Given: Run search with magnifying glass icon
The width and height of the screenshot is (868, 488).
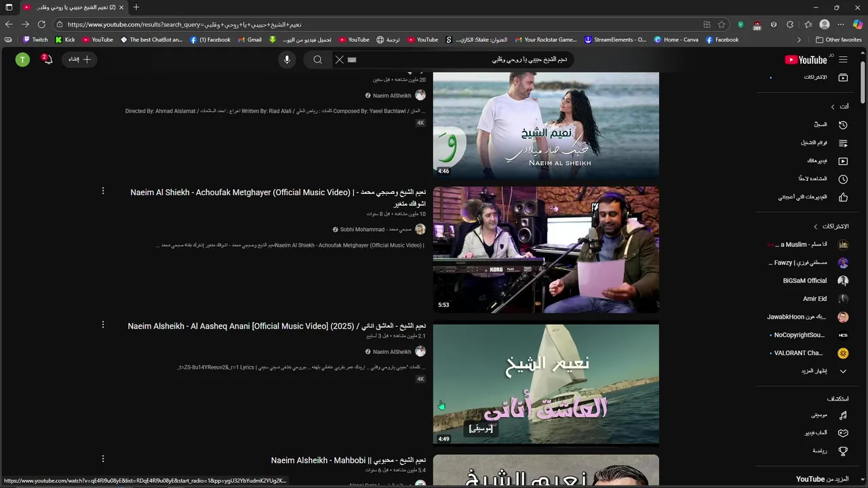Looking at the screenshot, I should 317,60.
